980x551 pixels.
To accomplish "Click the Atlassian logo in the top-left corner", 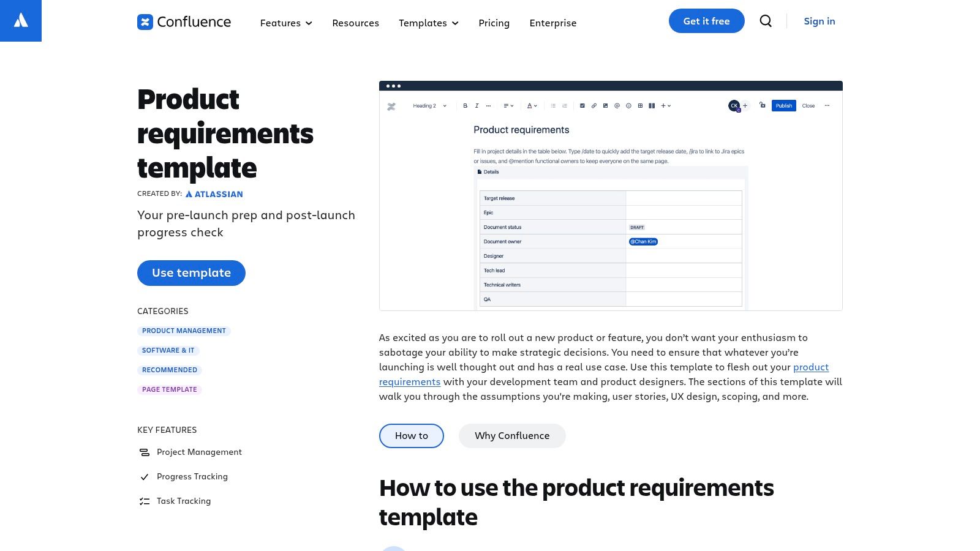I will 21,21.
